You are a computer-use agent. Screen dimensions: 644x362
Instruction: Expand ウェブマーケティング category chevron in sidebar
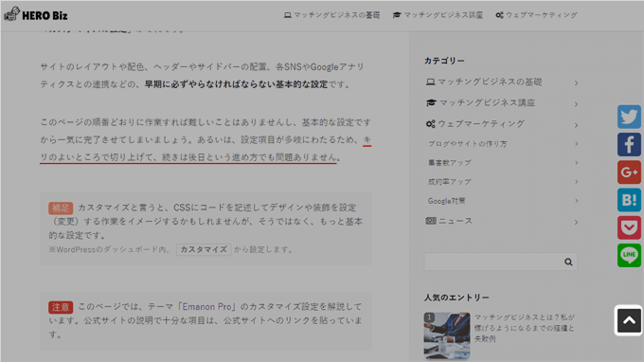click(576, 125)
